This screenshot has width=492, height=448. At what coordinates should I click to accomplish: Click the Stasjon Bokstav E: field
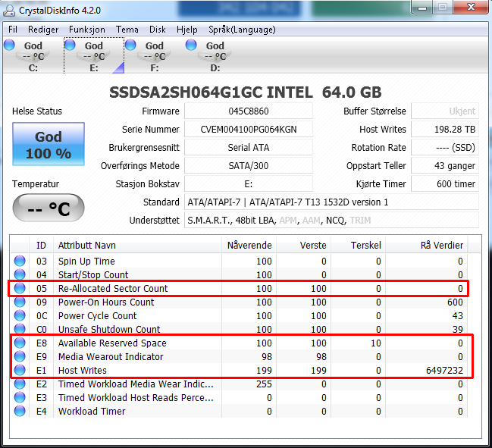click(249, 184)
